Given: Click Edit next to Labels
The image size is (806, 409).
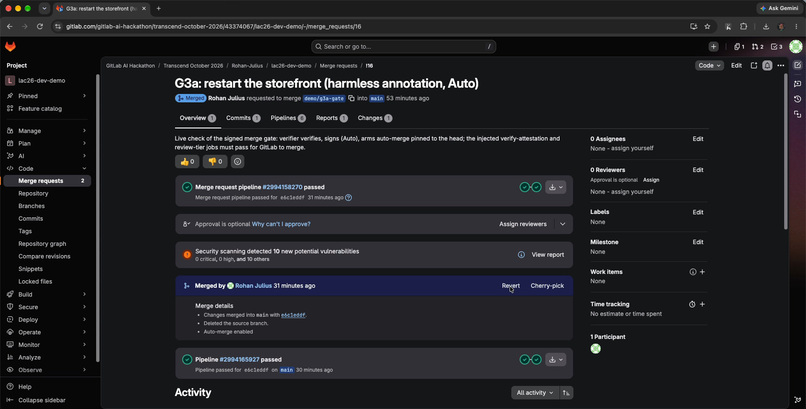Looking at the screenshot, I should pyautogui.click(x=698, y=212).
